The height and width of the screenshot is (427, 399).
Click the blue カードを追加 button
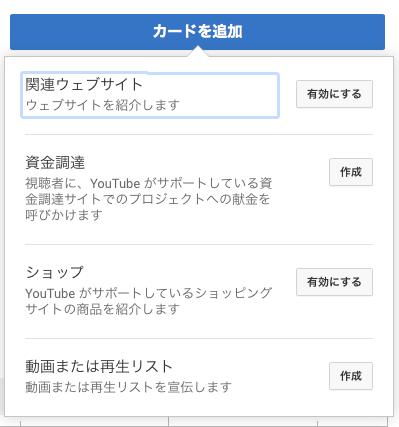(x=197, y=32)
